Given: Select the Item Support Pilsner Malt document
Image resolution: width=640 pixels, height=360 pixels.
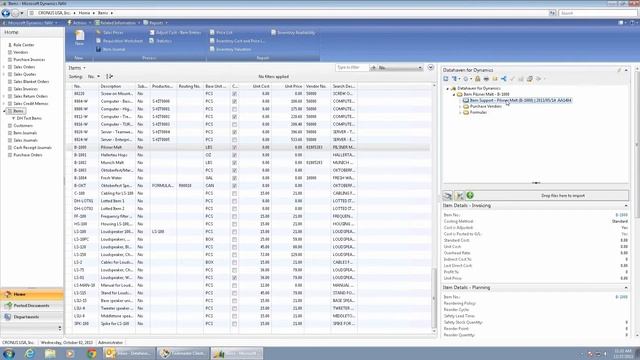Looking at the screenshot, I should 517,100.
